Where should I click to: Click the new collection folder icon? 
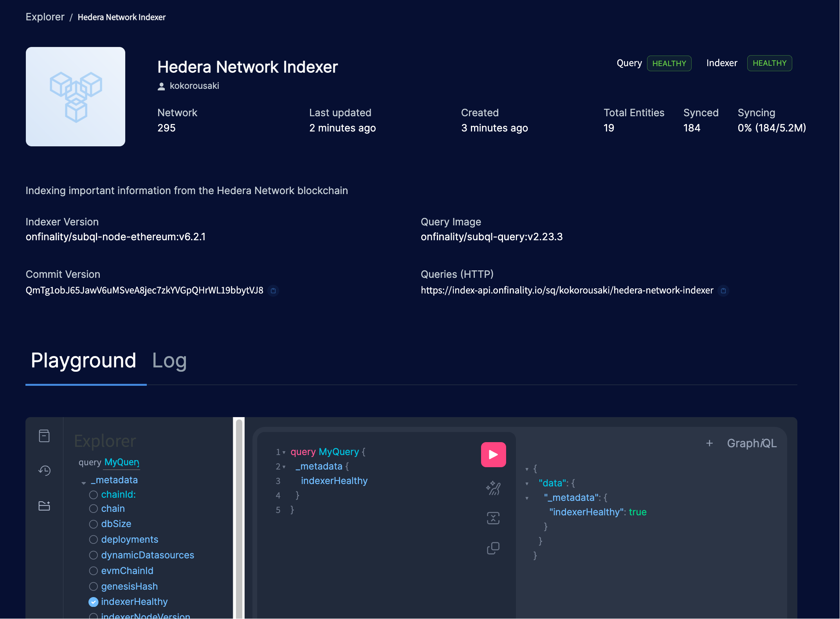point(44,506)
